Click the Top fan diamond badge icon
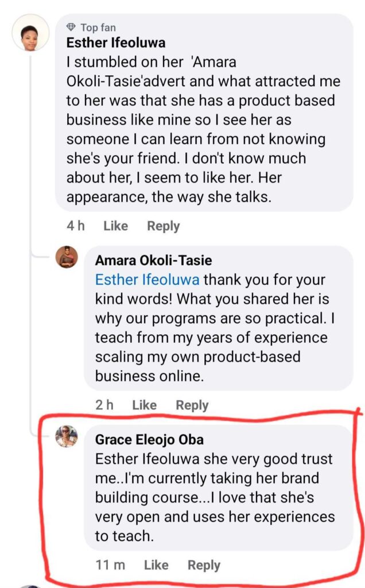This screenshot has height=588, width=365. tap(71, 27)
